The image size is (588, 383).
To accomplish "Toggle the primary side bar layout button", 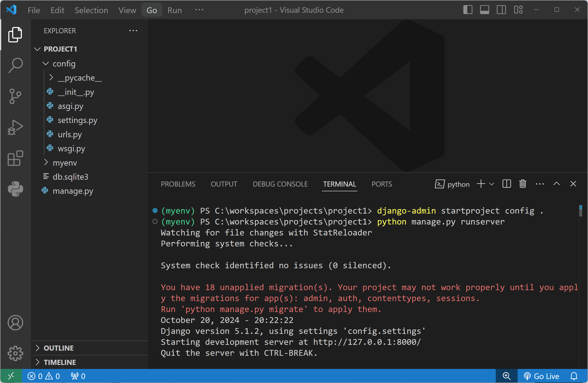I will 468,10.
